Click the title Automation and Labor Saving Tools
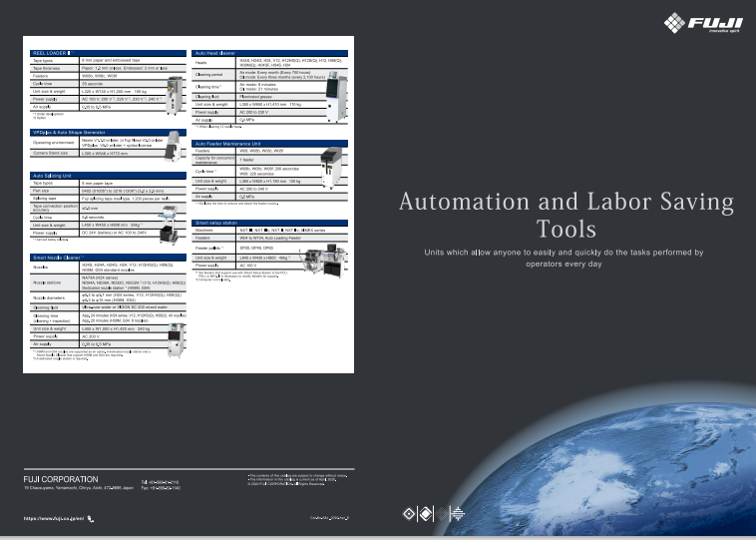 pyautogui.click(x=567, y=215)
